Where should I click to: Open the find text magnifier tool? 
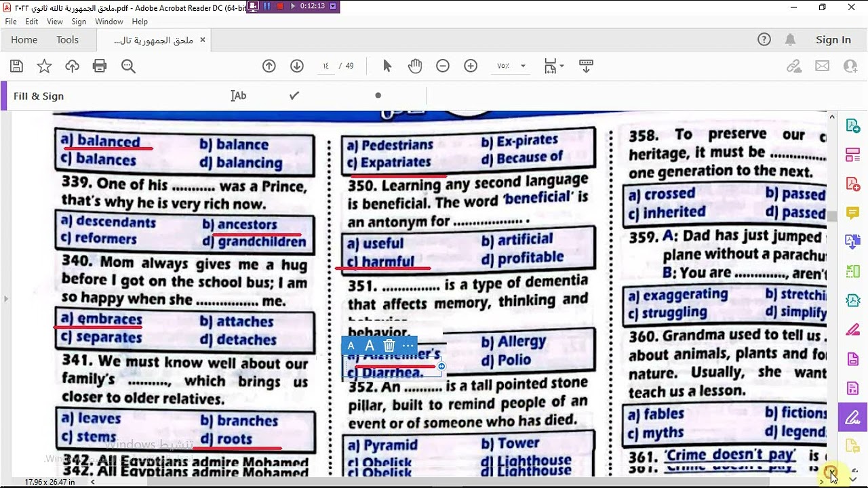point(128,66)
